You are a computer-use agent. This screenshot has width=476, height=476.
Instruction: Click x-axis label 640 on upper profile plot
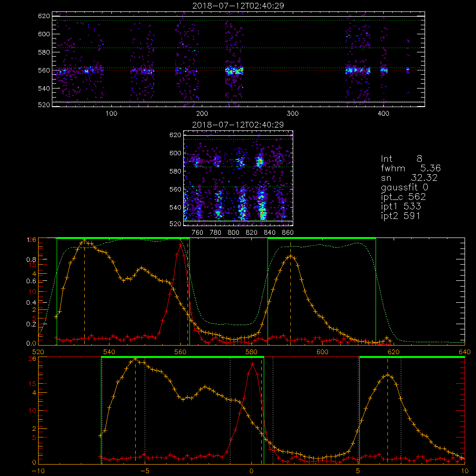(x=465, y=352)
